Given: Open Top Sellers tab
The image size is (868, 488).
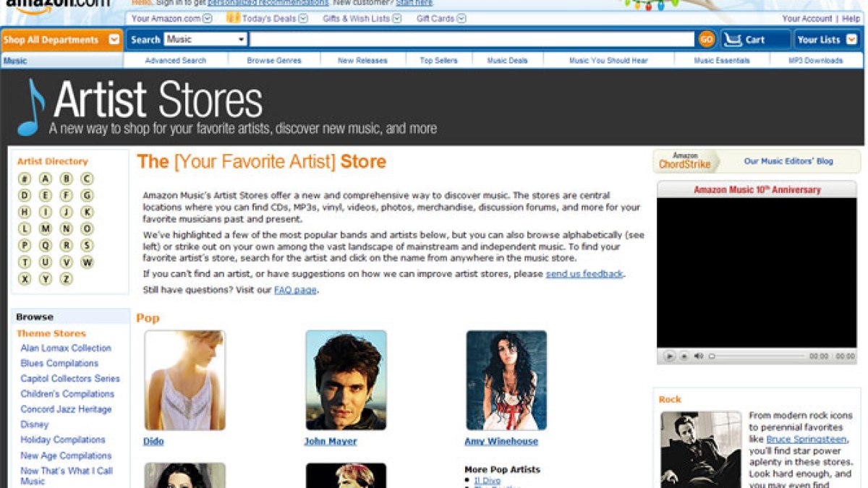Looking at the screenshot, I should tap(439, 61).
